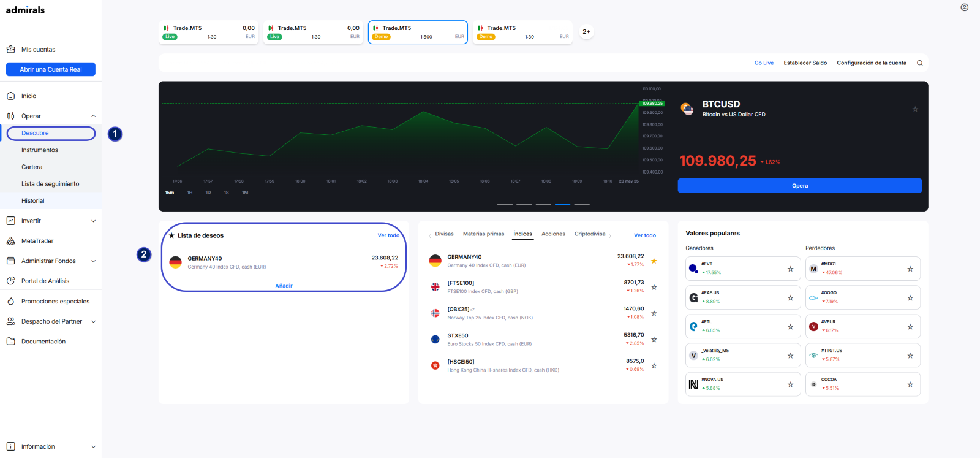The height and width of the screenshot is (458, 980).
Task: Click the blue Opera button
Action: (799, 186)
